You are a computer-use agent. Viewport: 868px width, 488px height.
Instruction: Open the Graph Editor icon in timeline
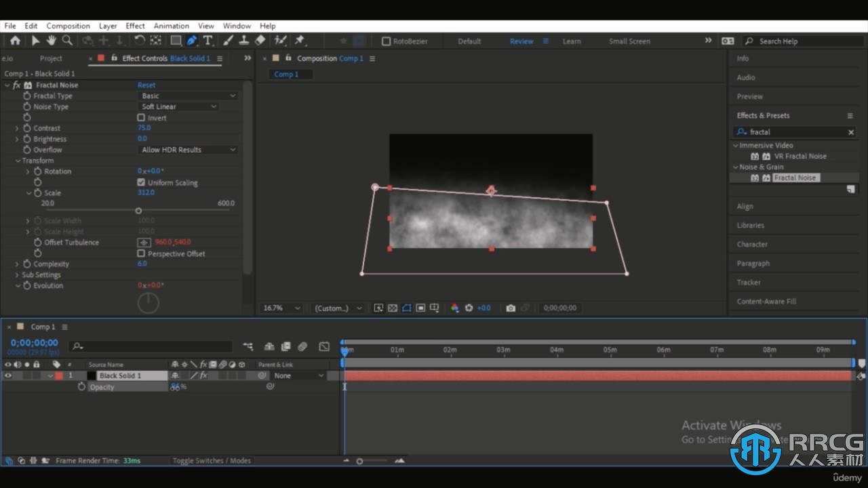(x=324, y=346)
